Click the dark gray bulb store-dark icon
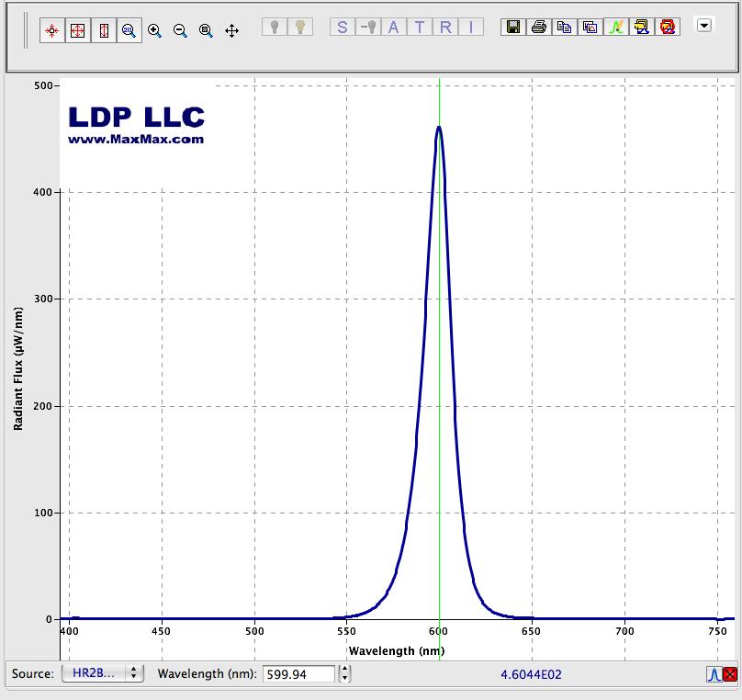Image resolution: width=742 pixels, height=700 pixels. click(275, 27)
